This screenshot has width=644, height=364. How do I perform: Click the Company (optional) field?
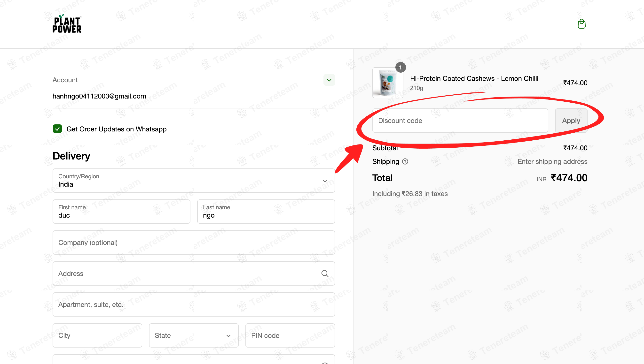point(194,243)
